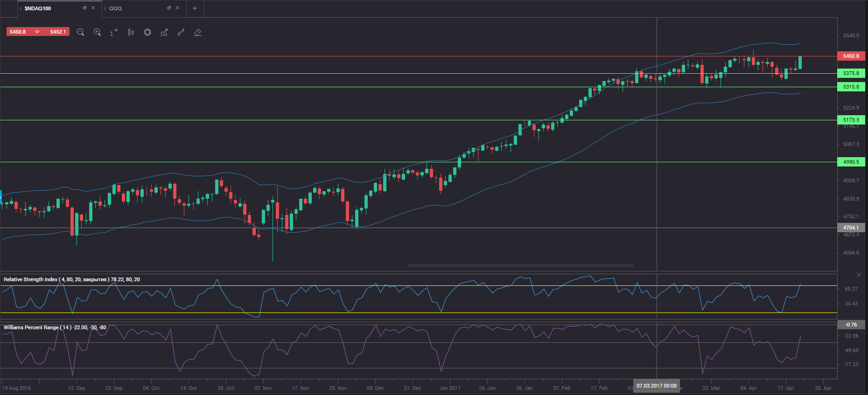868x395 pixels.
Task: Click the green 5375.8 price level tag
Action: pos(851,73)
